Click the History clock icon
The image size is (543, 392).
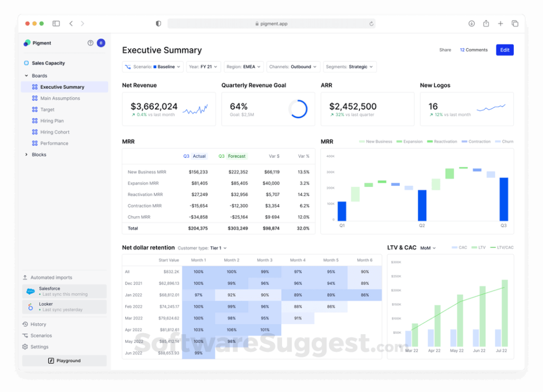pyautogui.click(x=25, y=324)
